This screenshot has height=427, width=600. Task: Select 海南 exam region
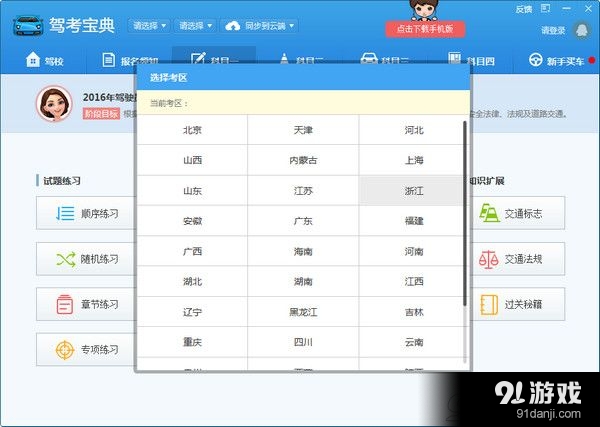point(303,251)
